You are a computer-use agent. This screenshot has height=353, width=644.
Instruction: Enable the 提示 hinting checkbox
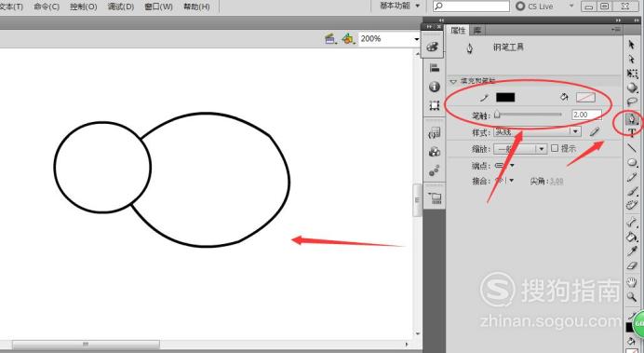[555, 148]
